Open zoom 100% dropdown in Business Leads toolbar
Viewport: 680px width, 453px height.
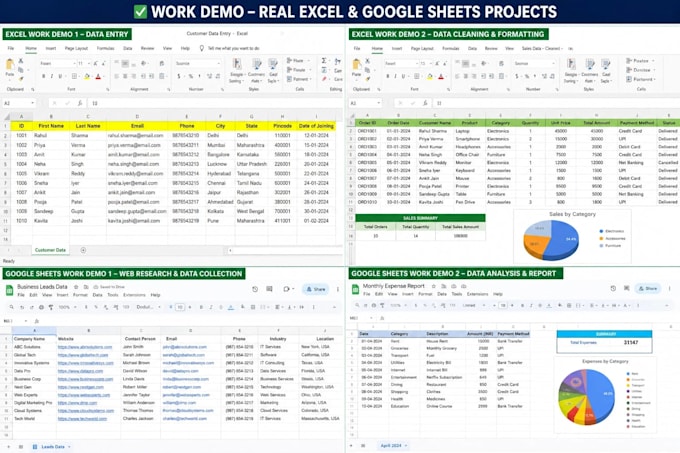pos(67,307)
